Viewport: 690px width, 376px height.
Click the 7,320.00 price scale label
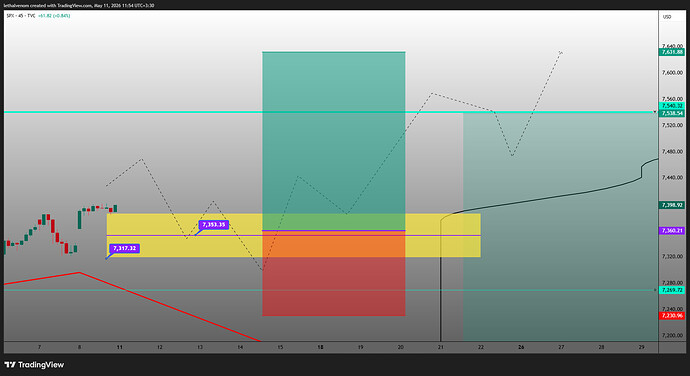pos(672,256)
